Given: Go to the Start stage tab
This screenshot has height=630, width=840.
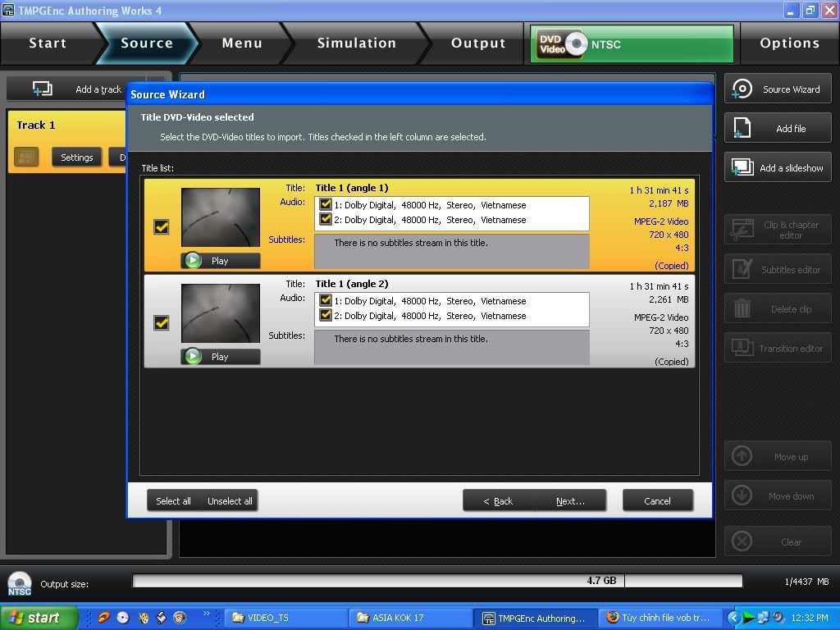Looking at the screenshot, I should [x=47, y=43].
